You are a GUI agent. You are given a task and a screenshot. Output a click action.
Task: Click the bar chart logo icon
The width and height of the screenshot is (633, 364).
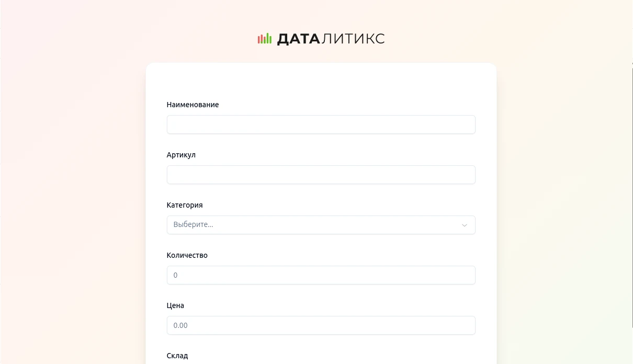265,39
